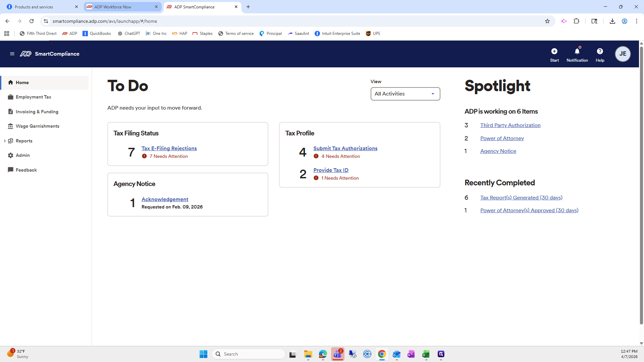Viewport: 644px width, 362px height.
Task: Open the JE user profile avatar
Action: click(x=623, y=54)
